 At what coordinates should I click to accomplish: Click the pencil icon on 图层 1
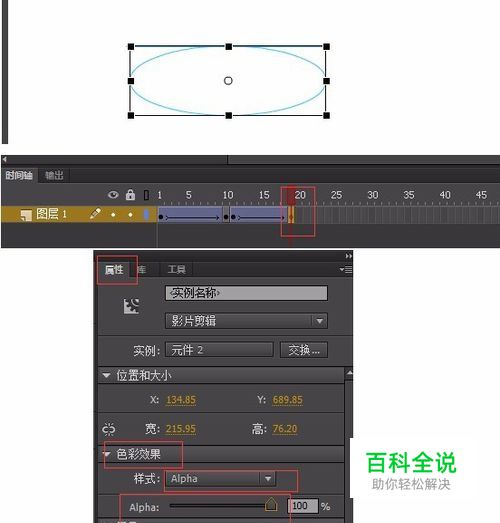pyautogui.click(x=95, y=213)
